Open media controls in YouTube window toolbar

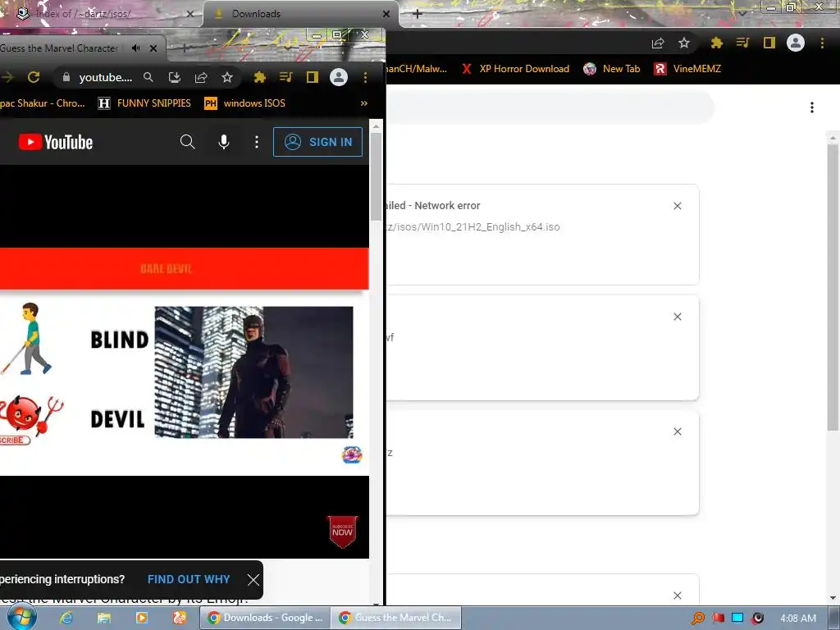pyautogui.click(x=286, y=77)
